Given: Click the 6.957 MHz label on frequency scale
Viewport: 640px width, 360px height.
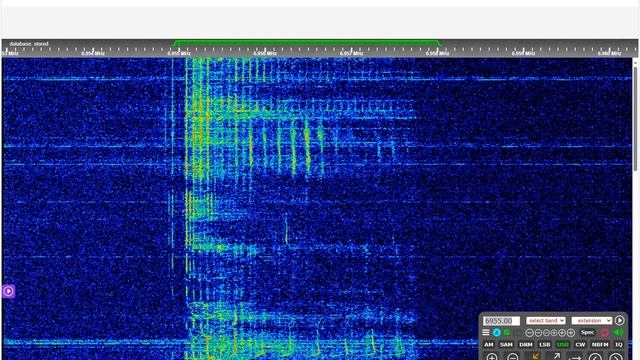Looking at the screenshot, I should 351,53.
